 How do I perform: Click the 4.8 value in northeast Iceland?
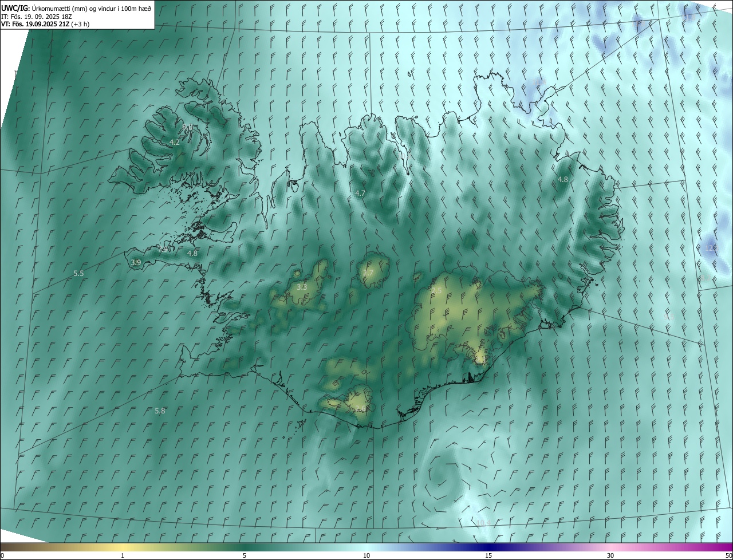[x=563, y=179]
